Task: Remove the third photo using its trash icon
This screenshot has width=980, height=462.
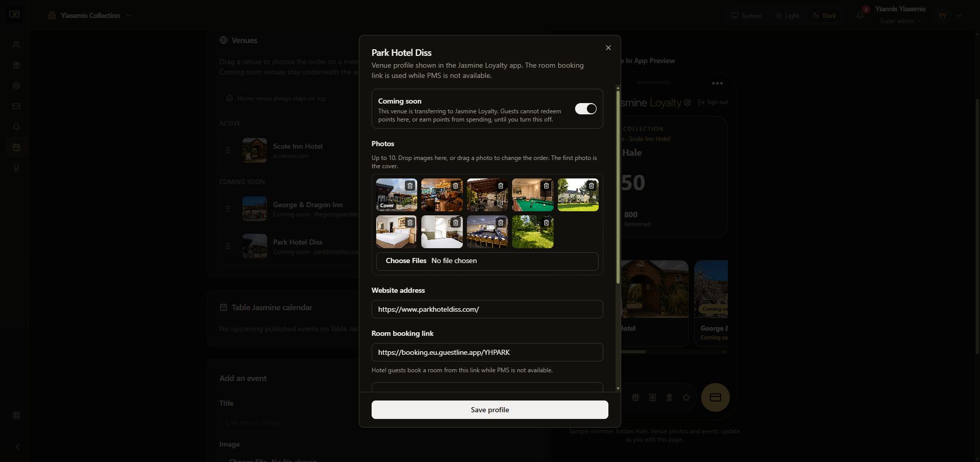Action: coord(501,186)
